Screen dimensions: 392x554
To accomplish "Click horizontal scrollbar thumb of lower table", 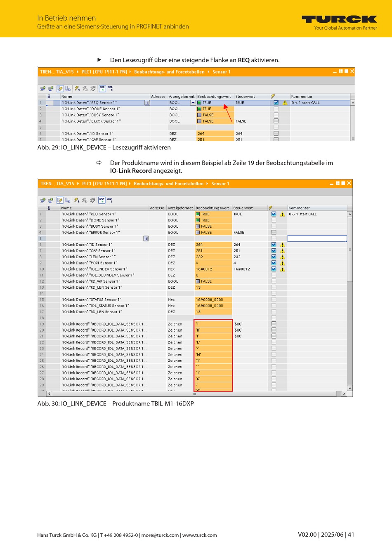I will click(194, 394).
